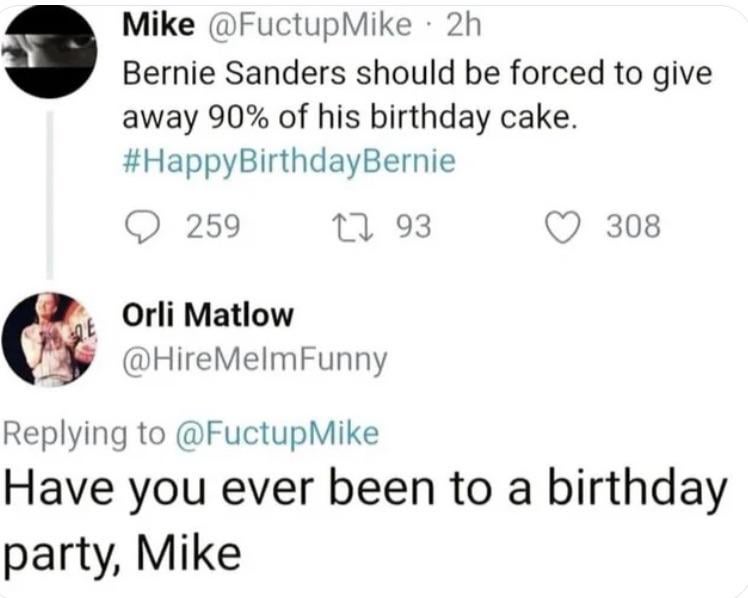This screenshot has width=748, height=598.
Task: Click the thread connector line below Mike's avatar
Action: point(50,190)
